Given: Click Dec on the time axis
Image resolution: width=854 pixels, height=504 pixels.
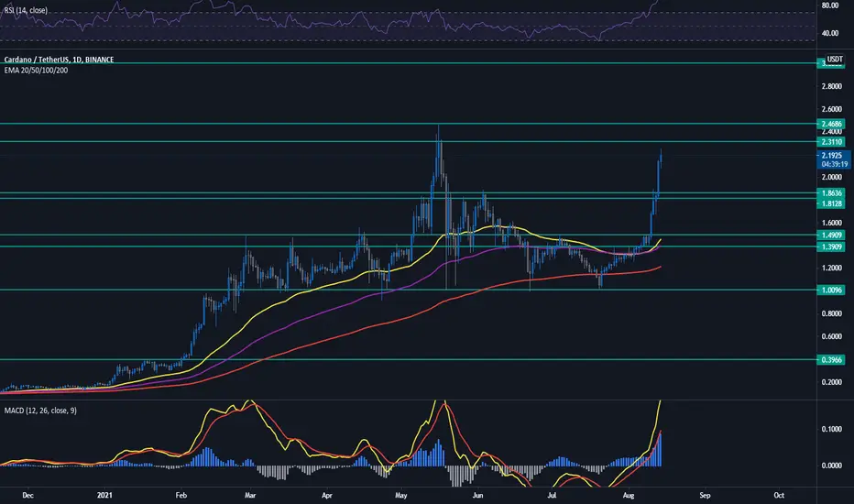Looking at the screenshot, I should 27,495.
